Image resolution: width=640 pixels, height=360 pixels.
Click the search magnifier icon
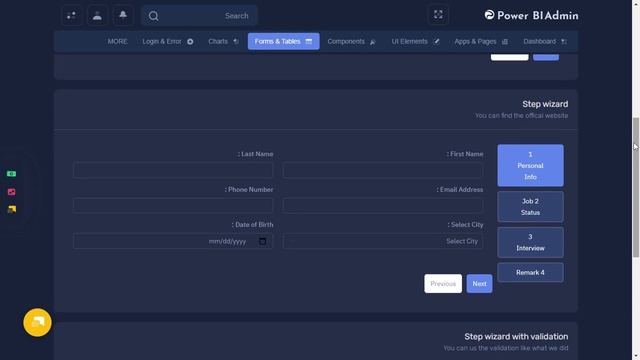tap(153, 16)
